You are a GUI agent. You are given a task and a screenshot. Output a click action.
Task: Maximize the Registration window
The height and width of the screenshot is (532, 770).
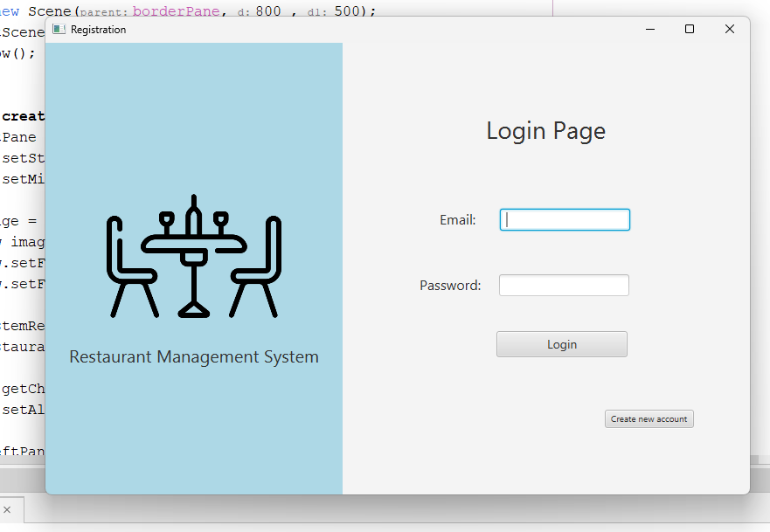(690, 29)
